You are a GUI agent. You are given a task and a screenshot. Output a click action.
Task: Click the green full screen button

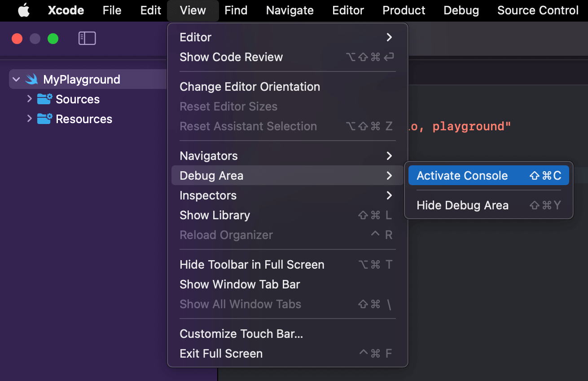coord(53,39)
